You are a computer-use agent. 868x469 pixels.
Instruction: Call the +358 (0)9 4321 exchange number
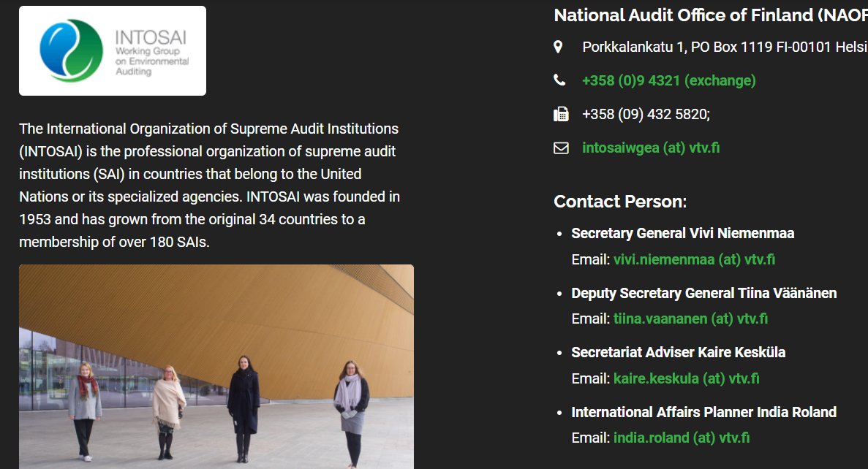[x=668, y=81]
